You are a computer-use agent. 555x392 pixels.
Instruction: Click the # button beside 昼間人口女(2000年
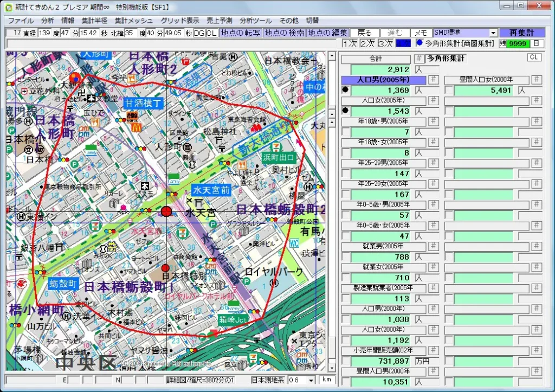(536, 80)
